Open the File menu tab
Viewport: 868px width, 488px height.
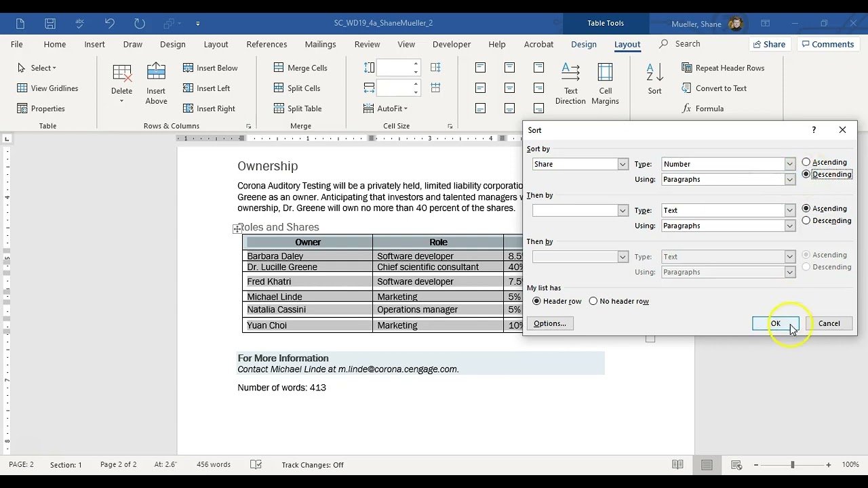pos(17,44)
